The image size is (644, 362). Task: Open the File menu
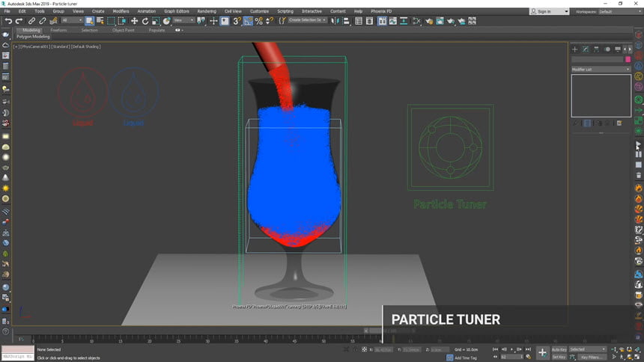(x=7, y=11)
